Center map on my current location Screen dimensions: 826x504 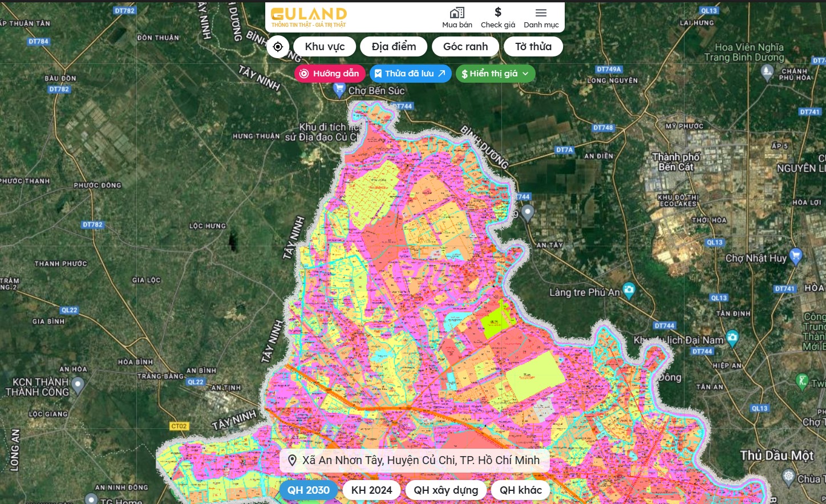pos(278,47)
